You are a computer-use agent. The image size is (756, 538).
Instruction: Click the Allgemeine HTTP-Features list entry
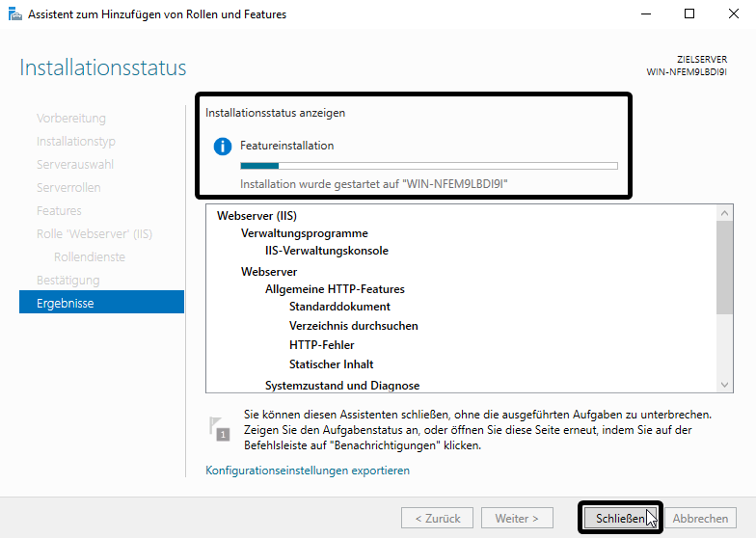(335, 289)
